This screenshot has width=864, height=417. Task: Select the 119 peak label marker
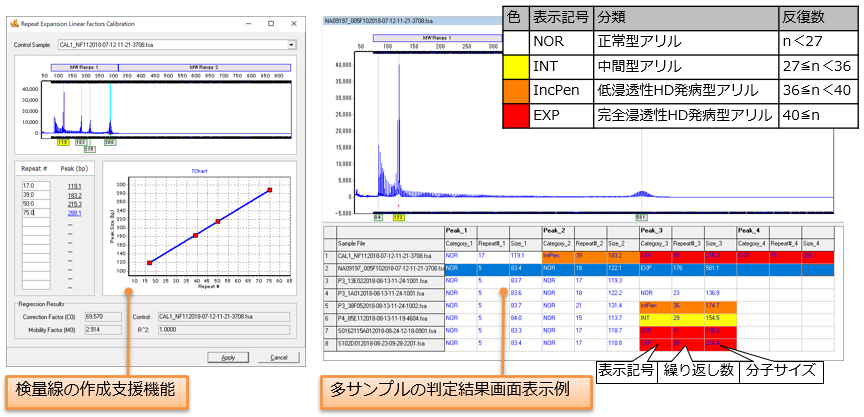coord(48,142)
